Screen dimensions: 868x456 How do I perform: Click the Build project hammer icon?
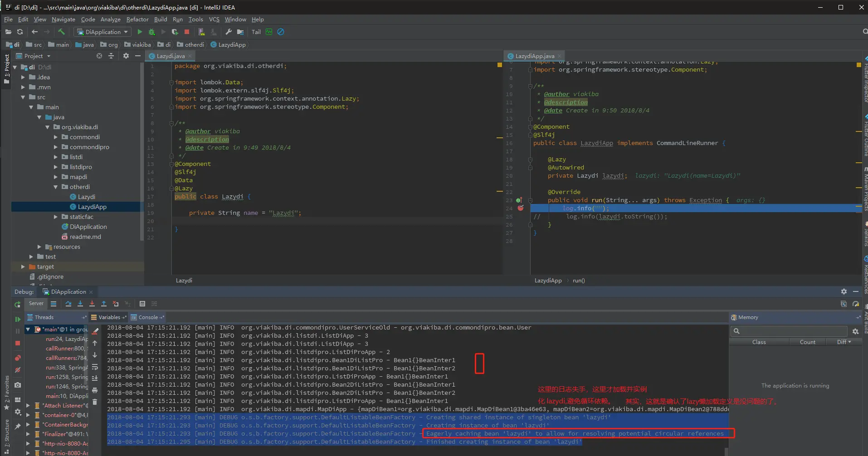[61, 32]
